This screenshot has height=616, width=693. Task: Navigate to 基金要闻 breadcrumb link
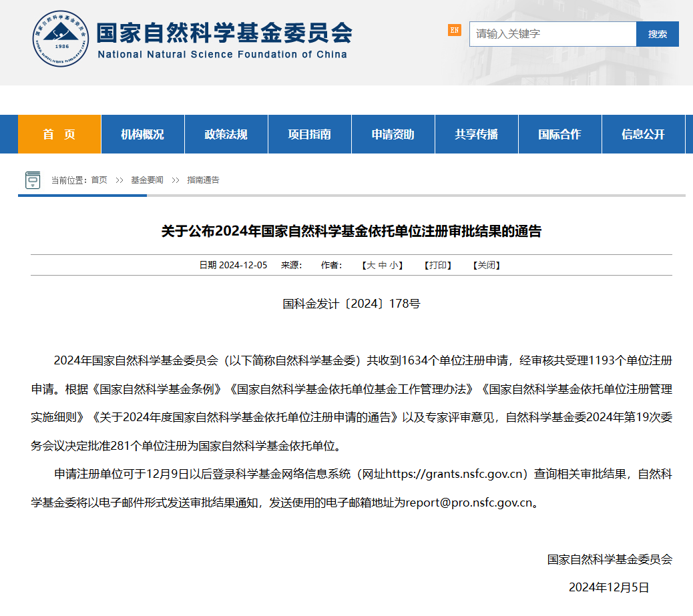coord(147,180)
